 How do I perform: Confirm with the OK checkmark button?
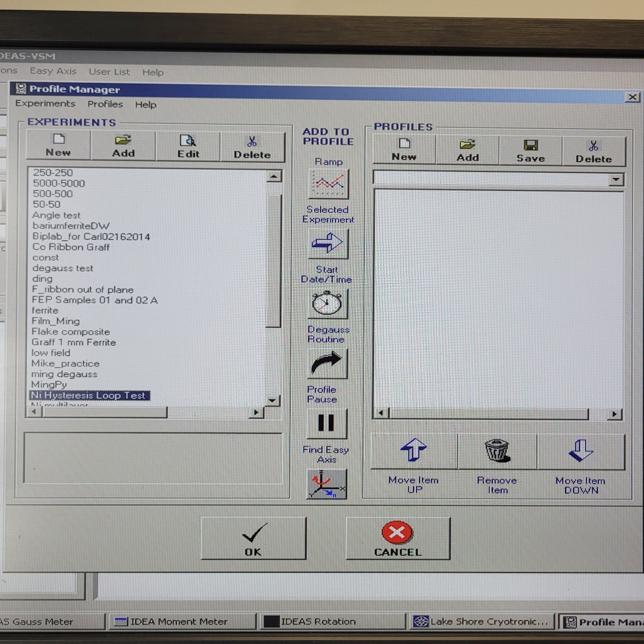[x=253, y=538]
